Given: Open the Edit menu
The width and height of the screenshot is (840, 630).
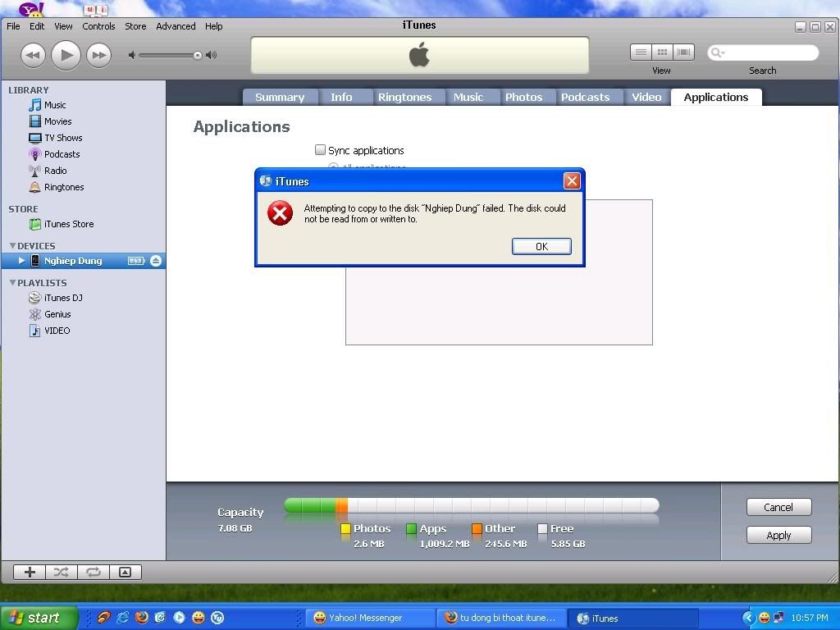Looking at the screenshot, I should [37, 26].
